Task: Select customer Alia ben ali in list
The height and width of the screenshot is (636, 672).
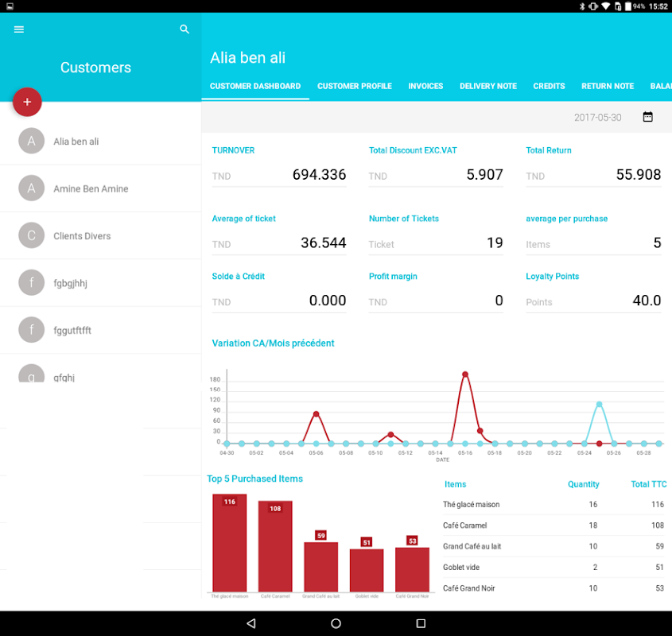Action: 101,141
